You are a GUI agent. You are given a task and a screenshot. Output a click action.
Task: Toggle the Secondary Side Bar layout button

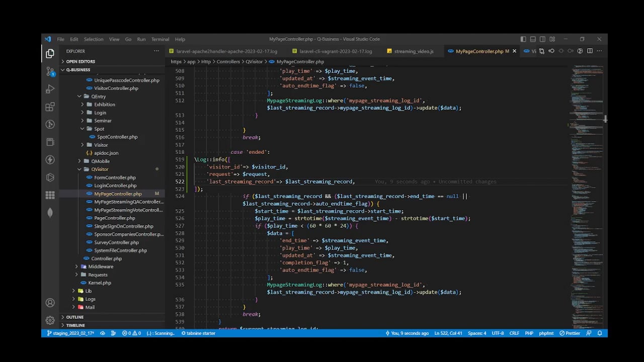542,39
